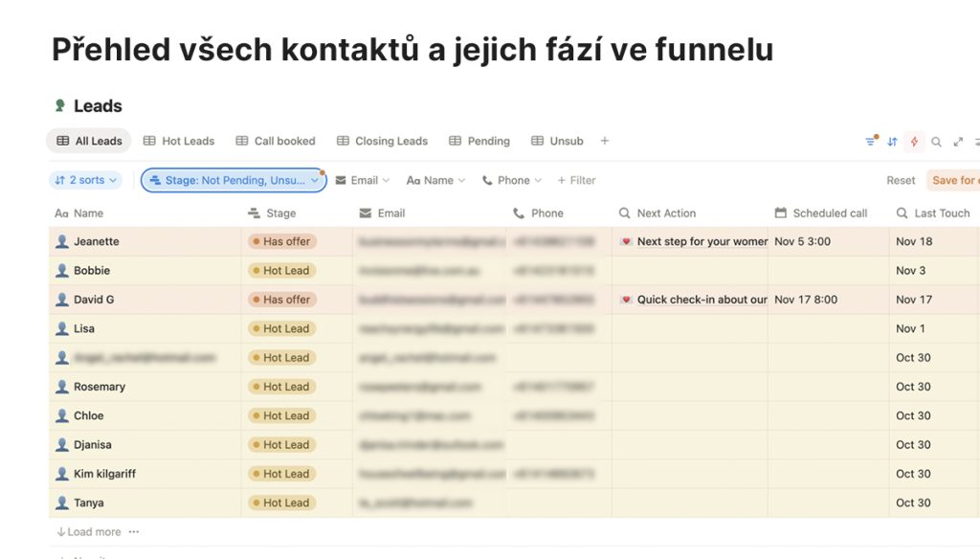Click the search magnifier icon
The height and width of the screenshot is (559, 980).
pos(937,142)
